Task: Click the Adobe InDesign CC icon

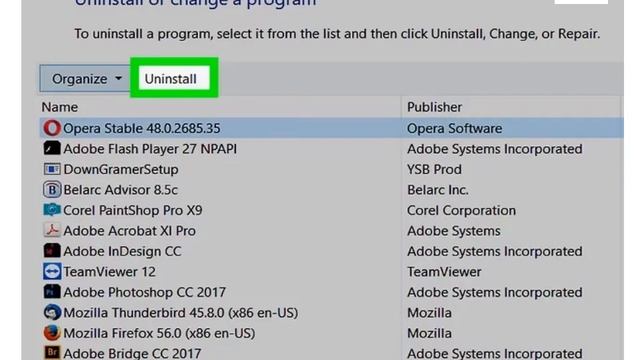Action: pos(52,251)
